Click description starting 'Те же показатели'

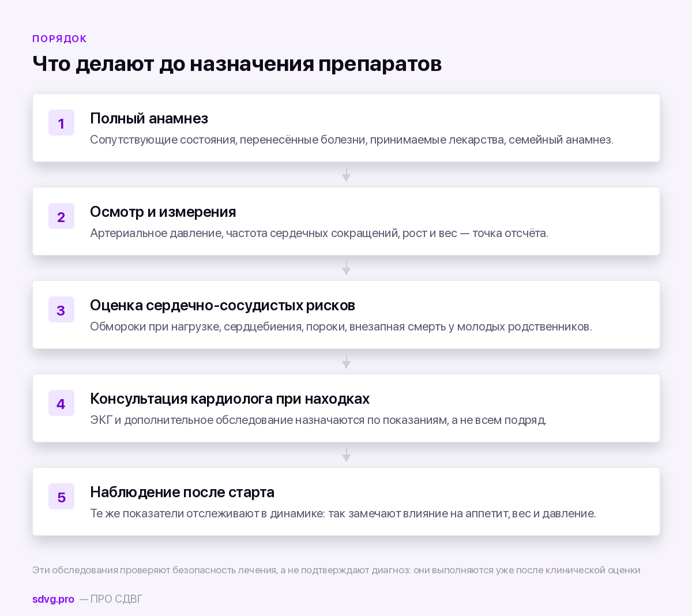343,513
